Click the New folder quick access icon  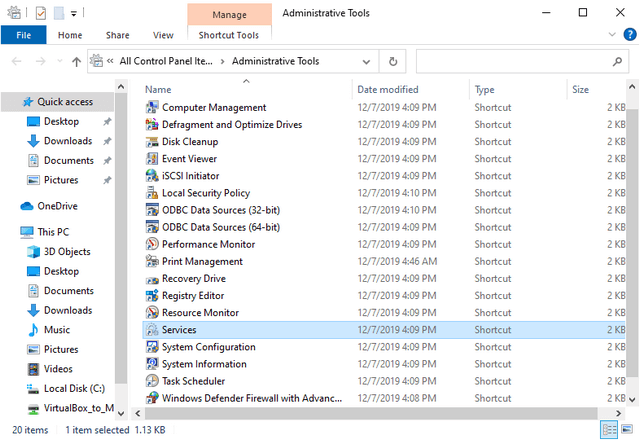(59, 13)
